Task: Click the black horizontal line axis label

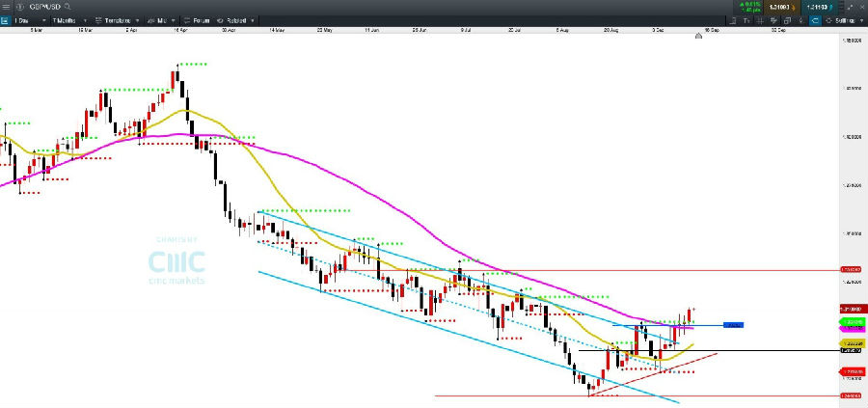Action: pos(853,350)
